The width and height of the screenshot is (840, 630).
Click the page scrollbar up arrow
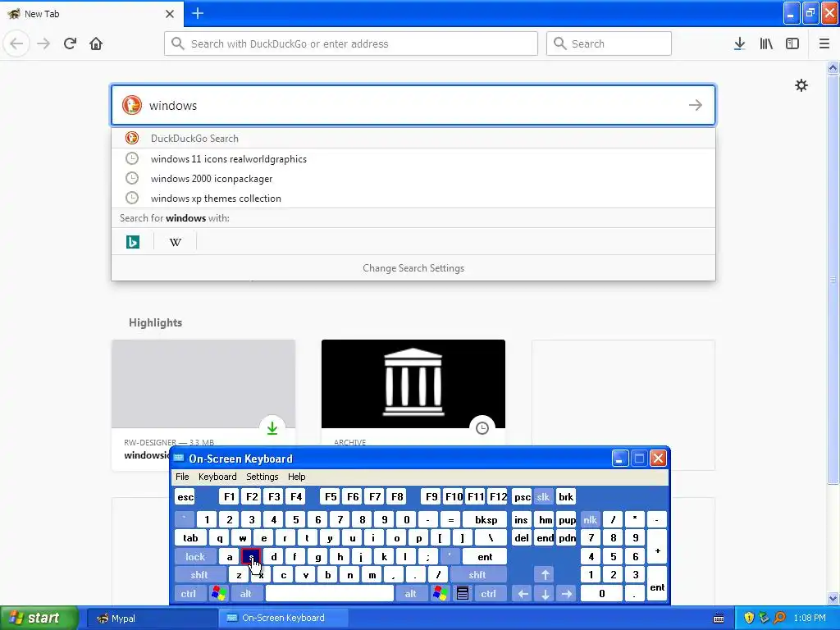(x=833, y=67)
